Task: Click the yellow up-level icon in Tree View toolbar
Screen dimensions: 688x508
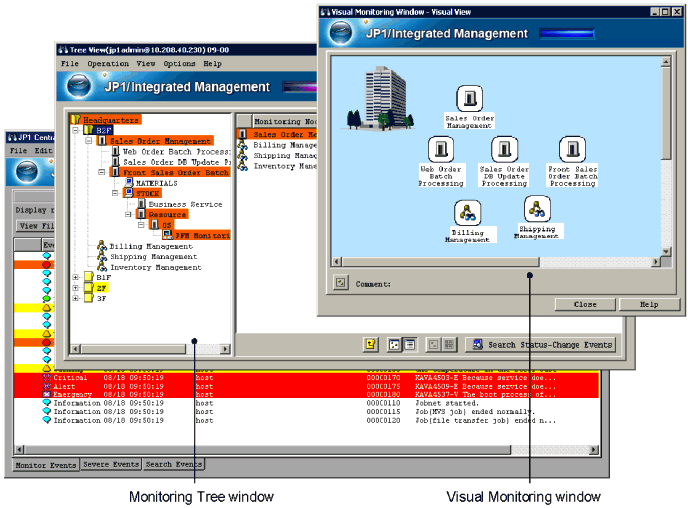Action: tap(370, 345)
